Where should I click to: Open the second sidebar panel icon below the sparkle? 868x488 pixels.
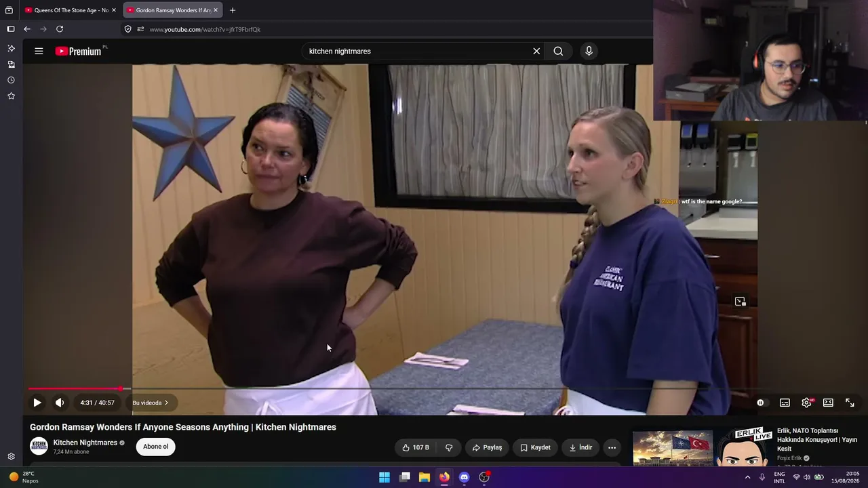point(11,64)
